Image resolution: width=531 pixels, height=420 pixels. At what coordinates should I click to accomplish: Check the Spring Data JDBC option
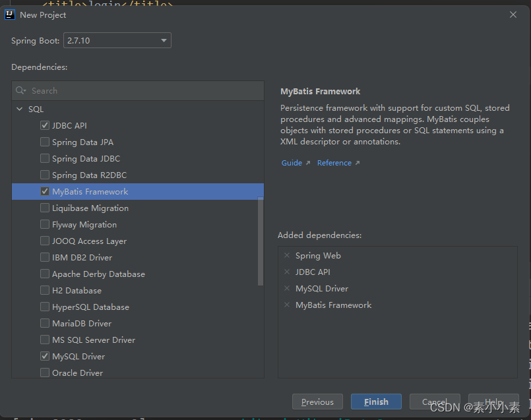pos(45,158)
